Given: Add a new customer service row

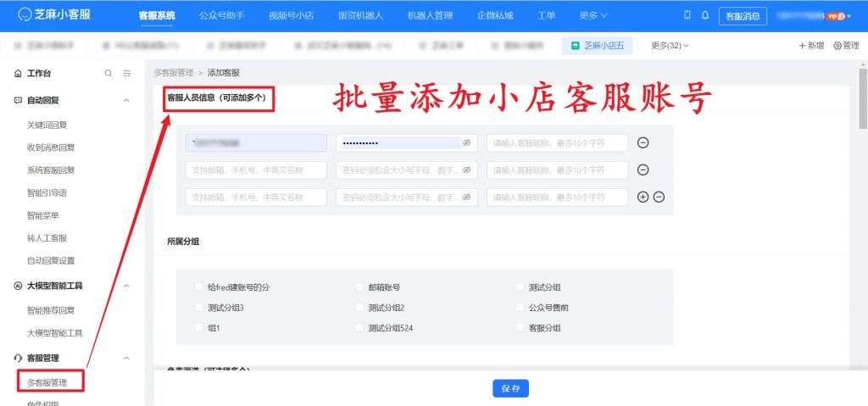Looking at the screenshot, I should 643,197.
